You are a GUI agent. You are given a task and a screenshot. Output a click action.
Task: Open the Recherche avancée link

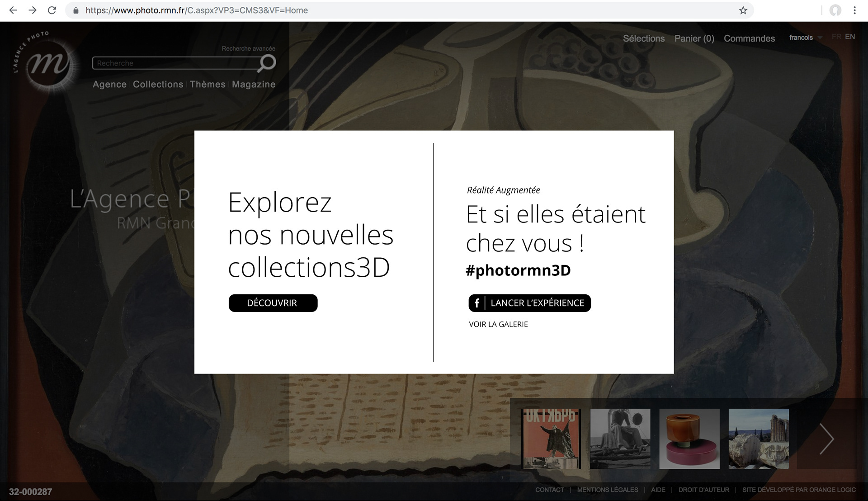coord(248,48)
